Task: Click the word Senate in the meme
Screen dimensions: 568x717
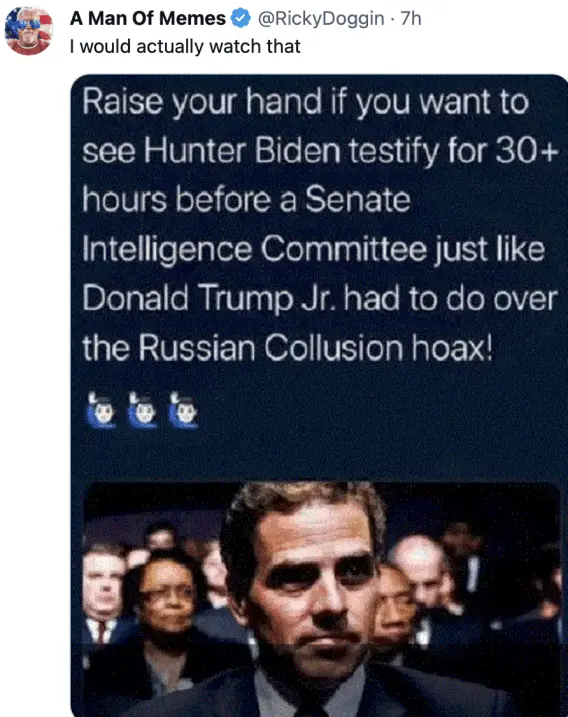Action: tap(358, 200)
